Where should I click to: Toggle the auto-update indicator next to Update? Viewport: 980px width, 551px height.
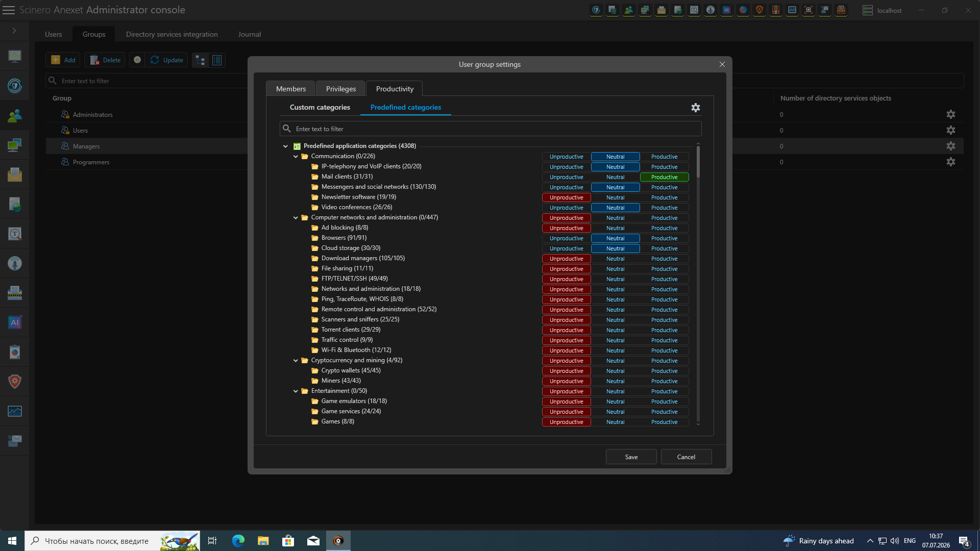point(137,60)
